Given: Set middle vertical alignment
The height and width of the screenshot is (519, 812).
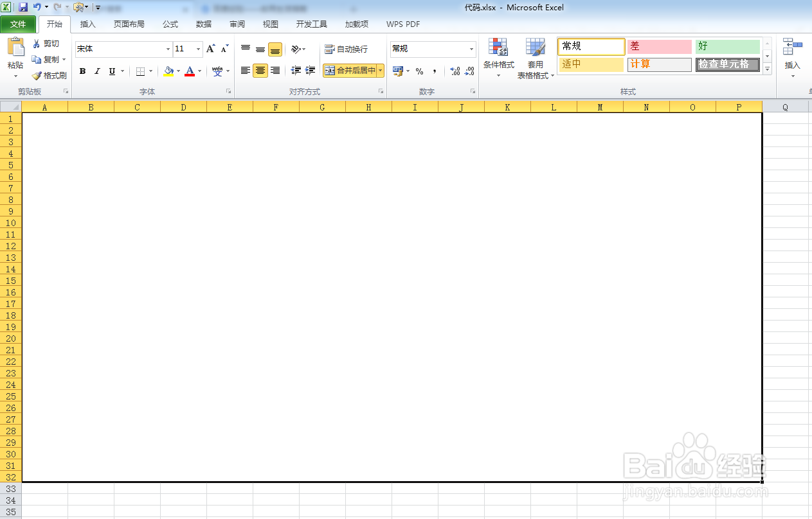Looking at the screenshot, I should coord(260,49).
